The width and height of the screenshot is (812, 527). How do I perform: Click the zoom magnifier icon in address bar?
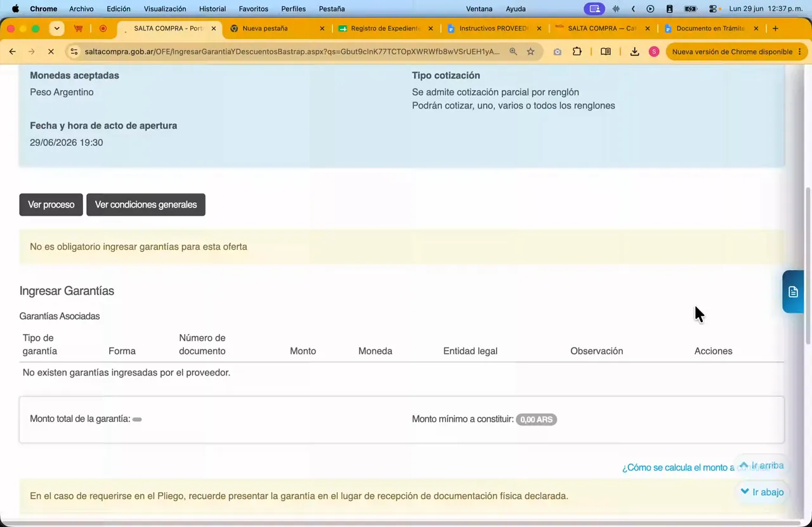click(513, 51)
